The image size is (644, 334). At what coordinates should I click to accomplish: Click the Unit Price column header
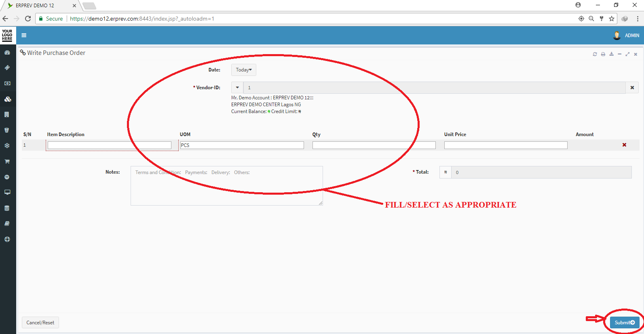455,134
